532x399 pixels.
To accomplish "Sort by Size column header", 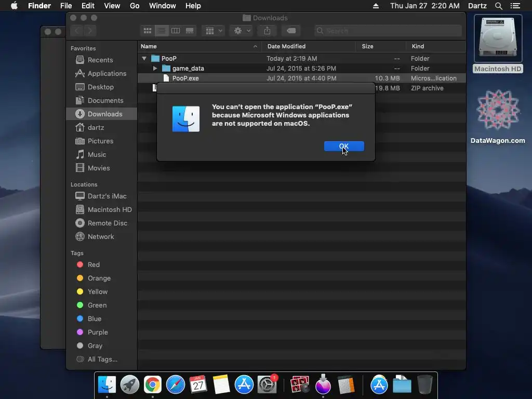I will [x=381, y=46].
